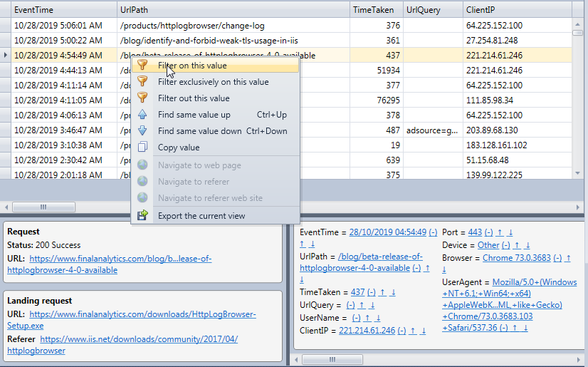Open the 28/10/2019 04:54:49 EventTime link
The height and width of the screenshot is (367, 588).
387,232
